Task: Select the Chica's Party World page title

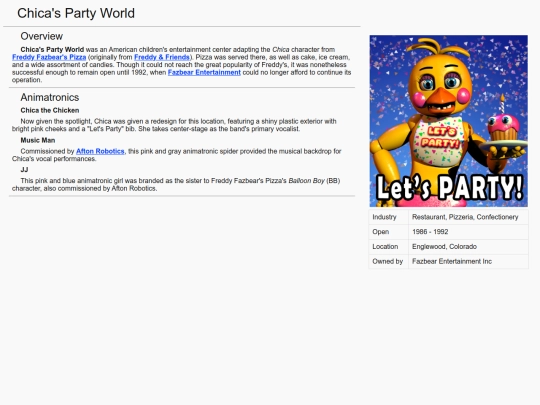Action: point(76,13)
